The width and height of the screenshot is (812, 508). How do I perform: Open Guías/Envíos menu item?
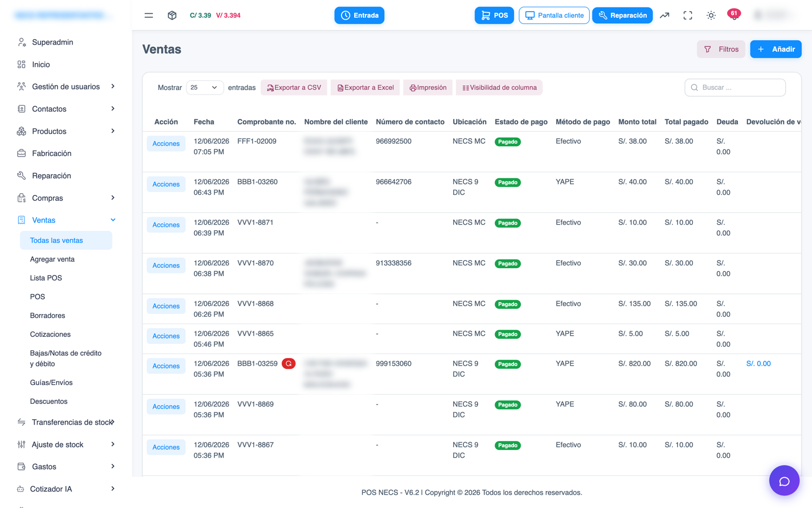pyautogui.click(x=51, y=383)
